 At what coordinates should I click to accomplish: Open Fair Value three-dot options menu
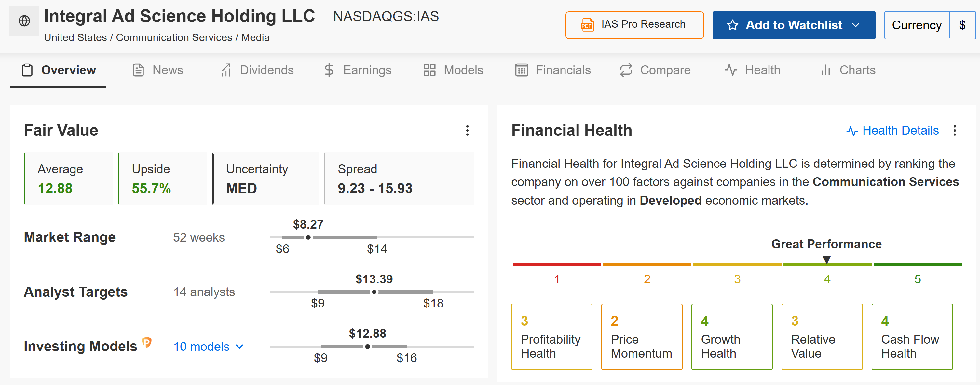click(467, 131)
